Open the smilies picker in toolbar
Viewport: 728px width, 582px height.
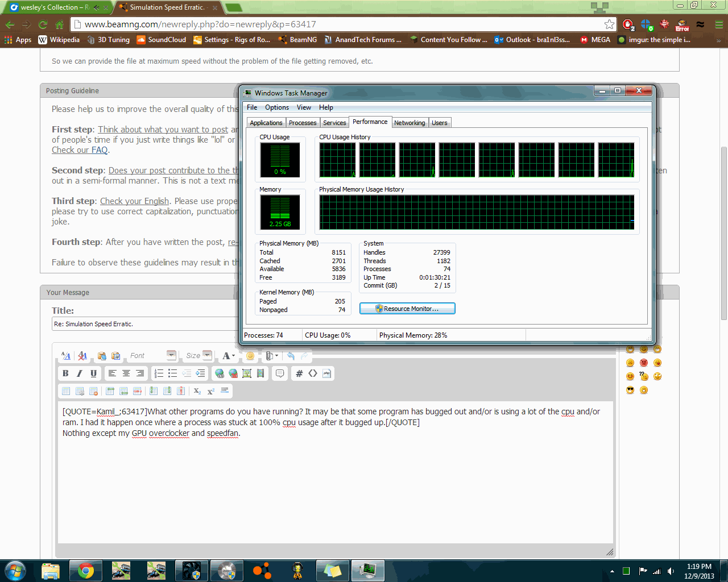click(250, 356)
